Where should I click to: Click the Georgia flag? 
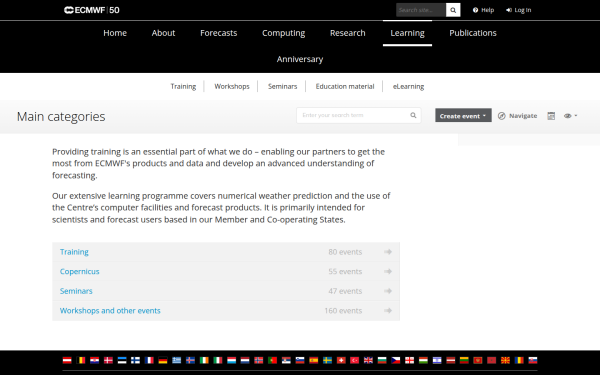click(x=409, y=360)
